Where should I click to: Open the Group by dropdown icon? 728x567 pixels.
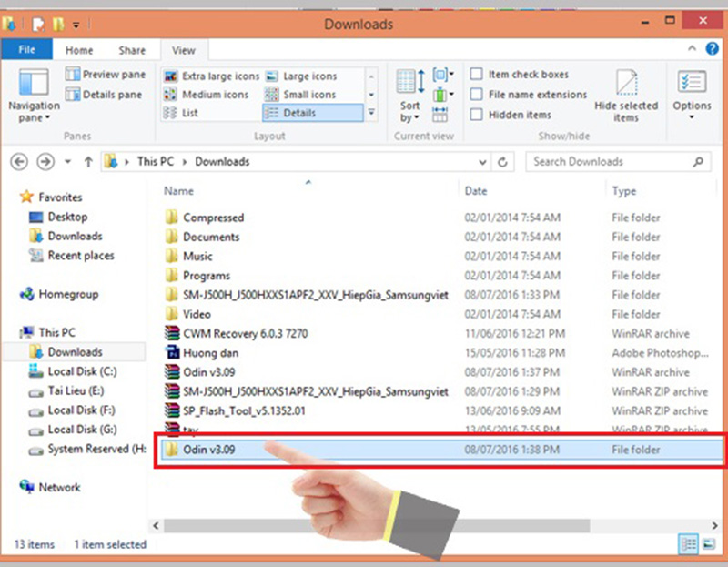click(x=442, y=75)
